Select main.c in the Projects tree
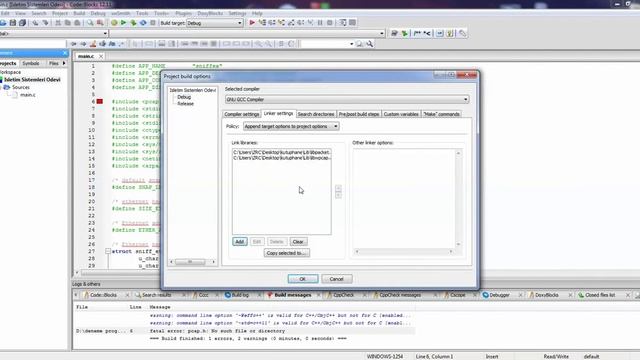 (28, 95)
